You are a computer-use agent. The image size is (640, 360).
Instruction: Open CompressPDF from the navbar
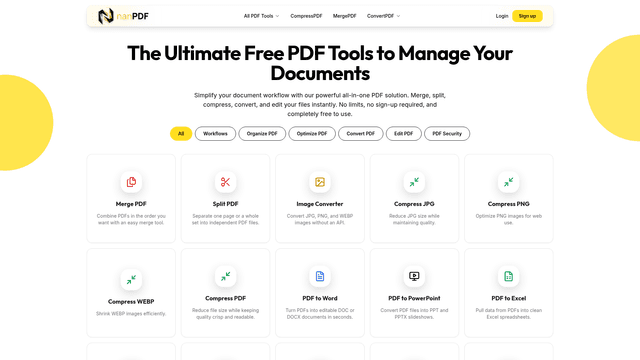306,16
